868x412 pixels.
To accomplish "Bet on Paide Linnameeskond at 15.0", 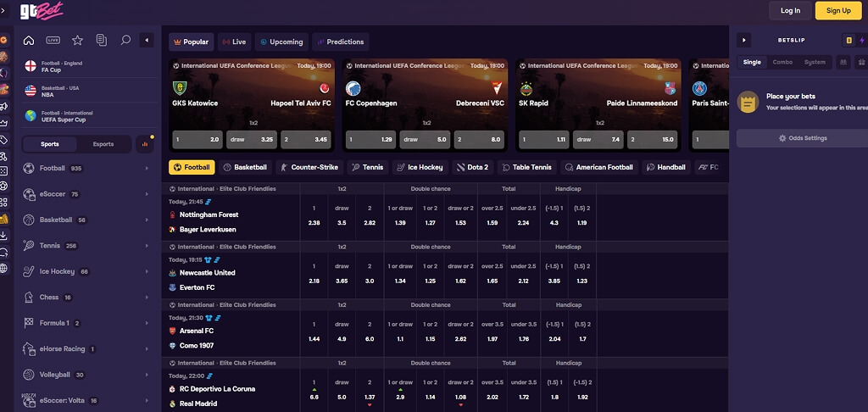I will 653,140.
